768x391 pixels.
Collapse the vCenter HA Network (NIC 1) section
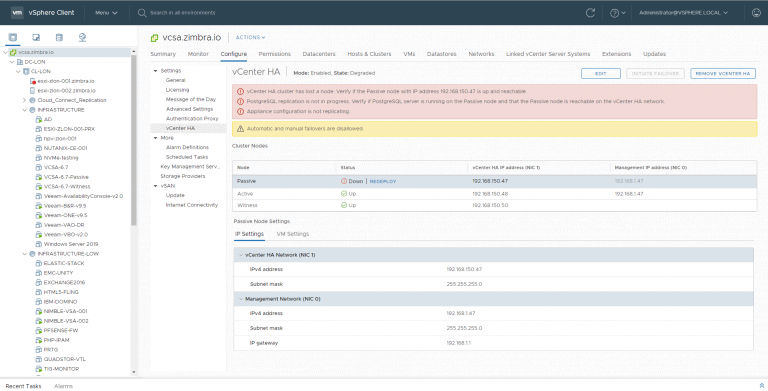coord(240,255)
